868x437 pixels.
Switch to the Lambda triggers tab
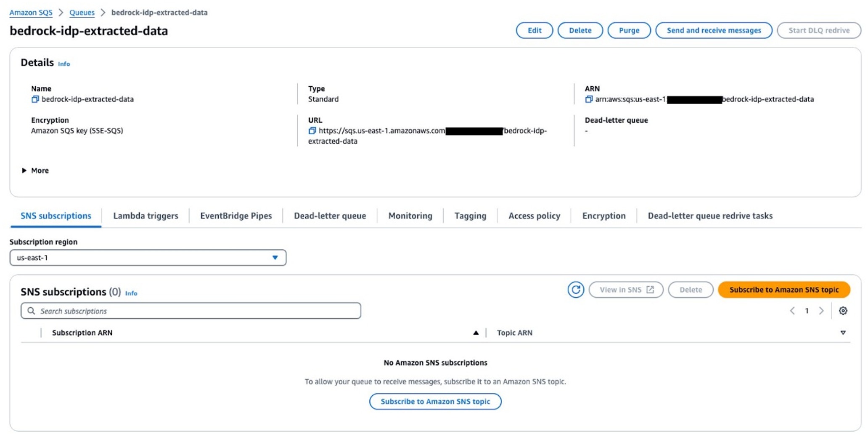(x=146, y=216)
